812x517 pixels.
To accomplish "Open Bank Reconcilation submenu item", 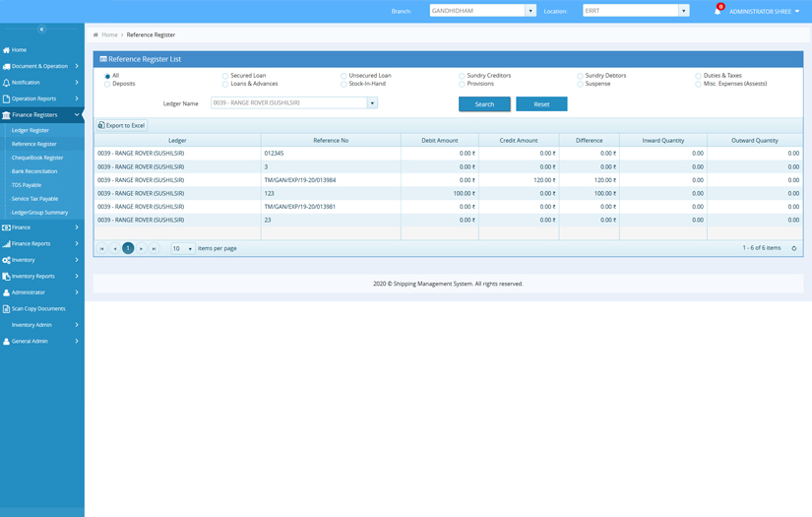I will [x=34, y=171].
